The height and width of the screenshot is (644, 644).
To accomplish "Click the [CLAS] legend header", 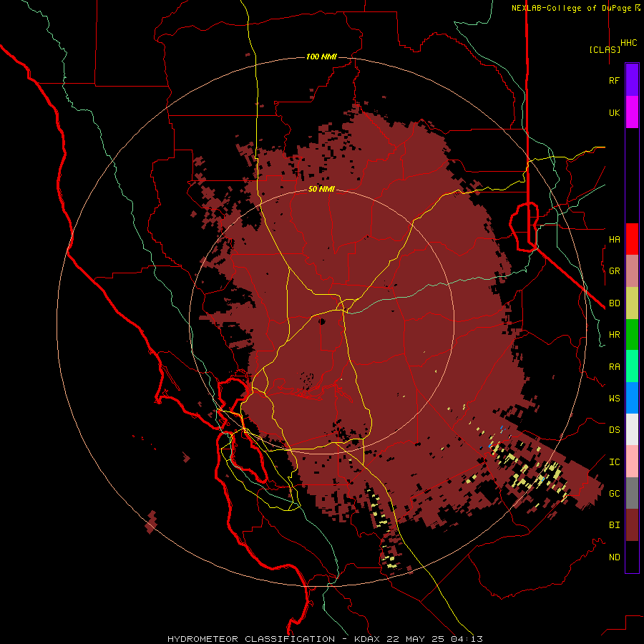I will (605, 49).
